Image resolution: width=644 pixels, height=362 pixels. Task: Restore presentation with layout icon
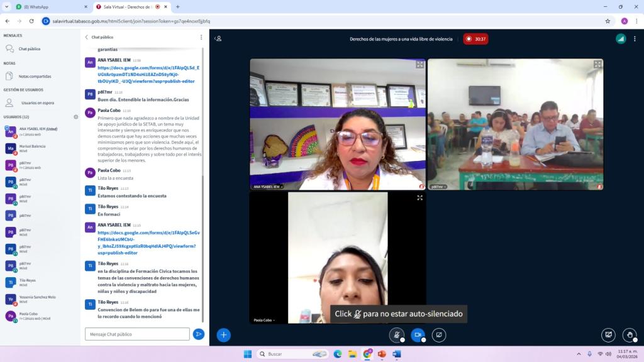tap(608, 335)
